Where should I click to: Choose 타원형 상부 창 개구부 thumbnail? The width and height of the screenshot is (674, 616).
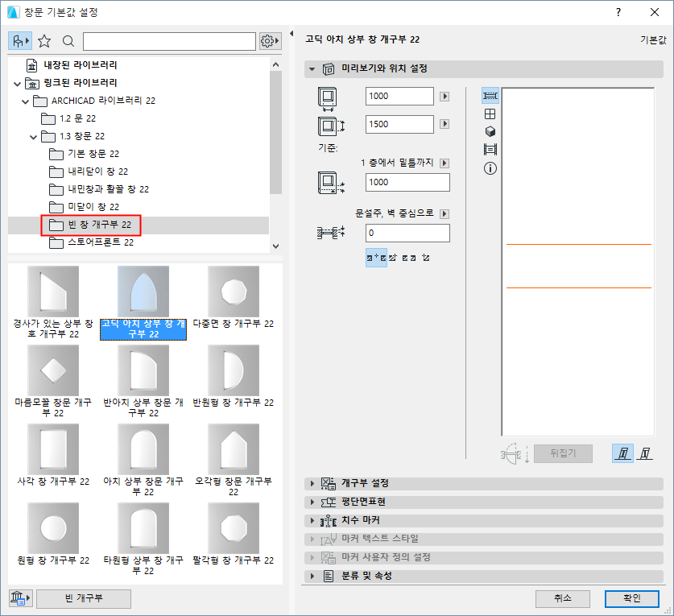(143, 528)
